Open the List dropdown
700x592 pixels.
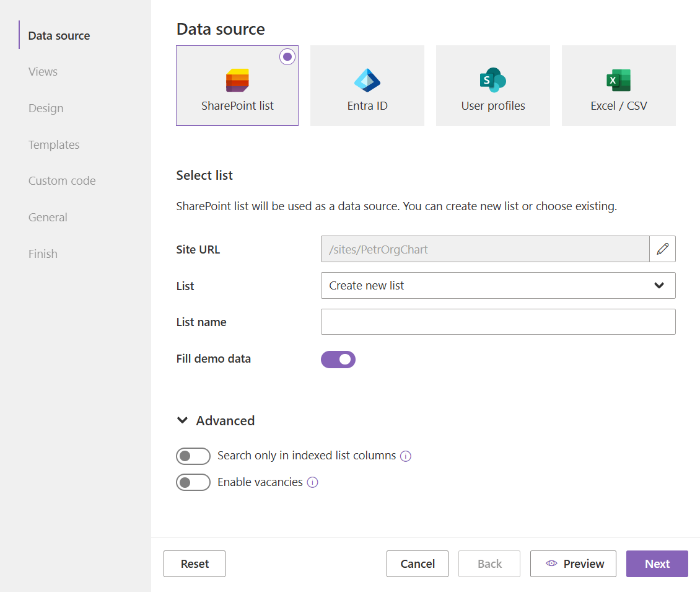pos(498,286)
